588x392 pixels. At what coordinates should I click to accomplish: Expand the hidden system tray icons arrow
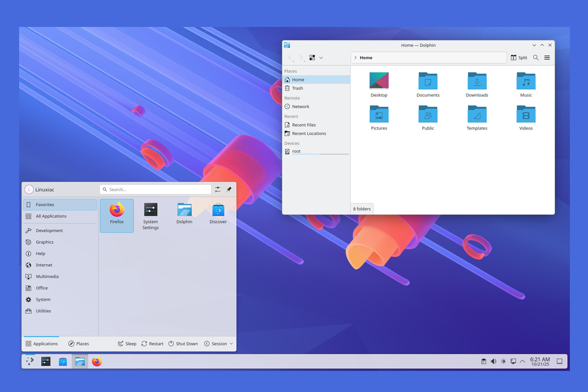pos(522,362)
